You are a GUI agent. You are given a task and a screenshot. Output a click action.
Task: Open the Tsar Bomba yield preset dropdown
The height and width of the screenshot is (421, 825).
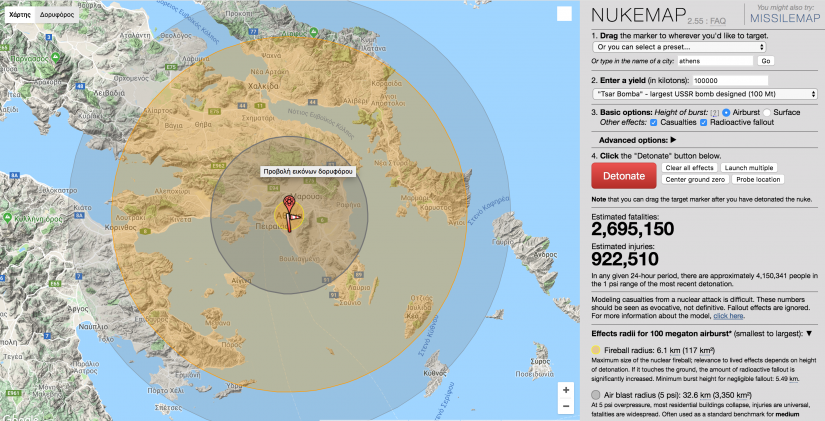click(705, 94)
